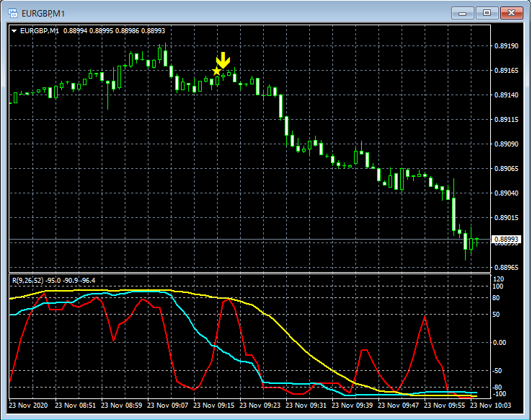Click the yellow down arrow sell signal

click(x=223, y=59)
